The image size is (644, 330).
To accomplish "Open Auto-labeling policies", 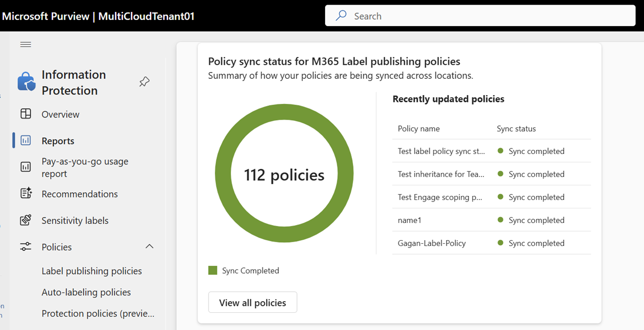I will click(x=86, y=292).
